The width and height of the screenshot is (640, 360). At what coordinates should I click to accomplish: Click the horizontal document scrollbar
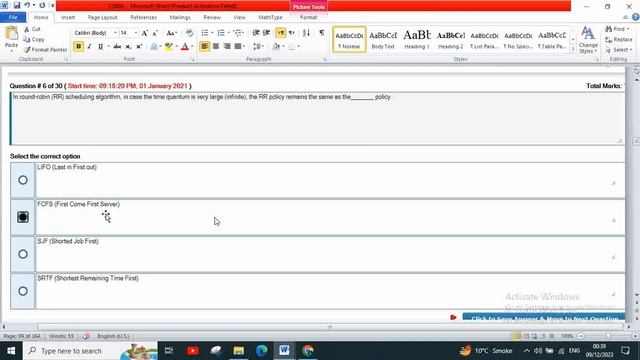click(x=330, y=327)
